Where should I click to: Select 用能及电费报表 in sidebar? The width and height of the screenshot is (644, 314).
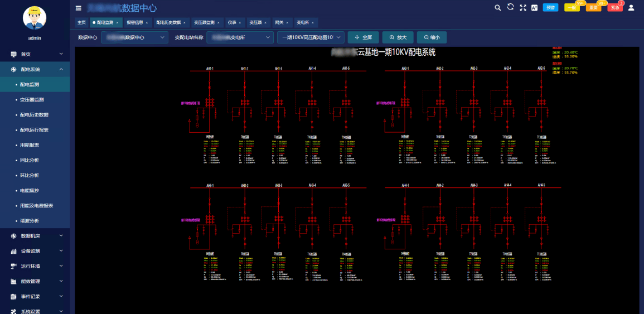pyautogui.click(x=35, y=205)
